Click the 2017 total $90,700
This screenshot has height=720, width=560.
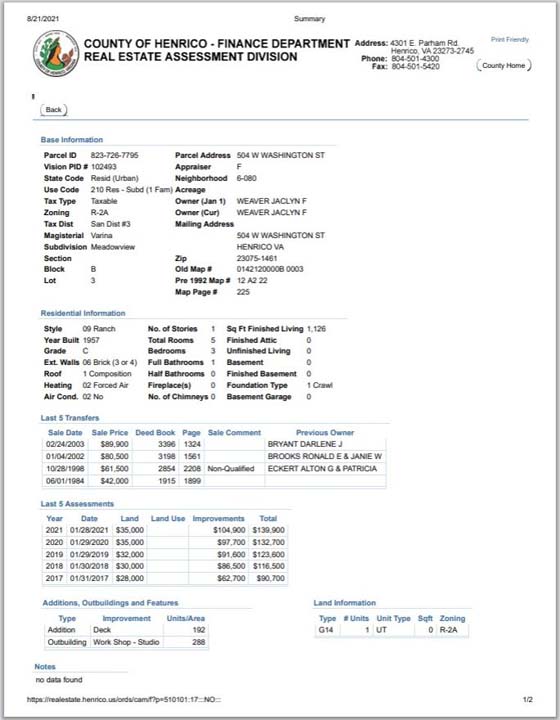pos(271,578)
